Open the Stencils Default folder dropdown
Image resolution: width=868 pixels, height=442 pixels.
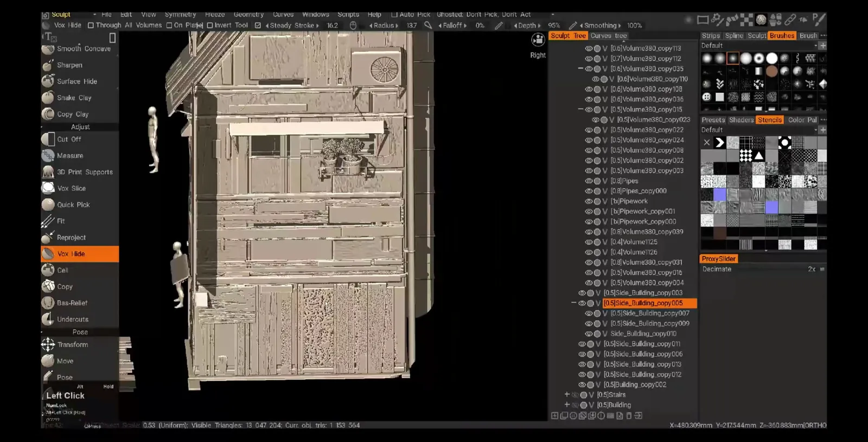click(x=758, y=130)
